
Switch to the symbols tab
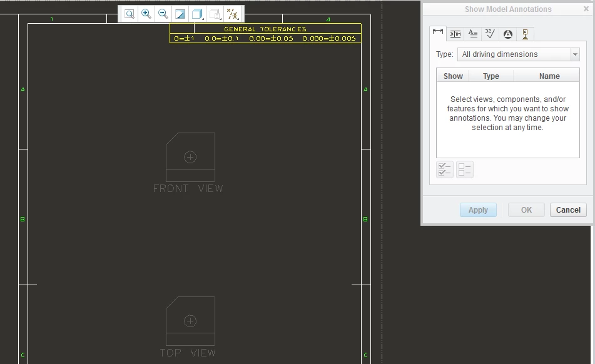tap(508, 34)
